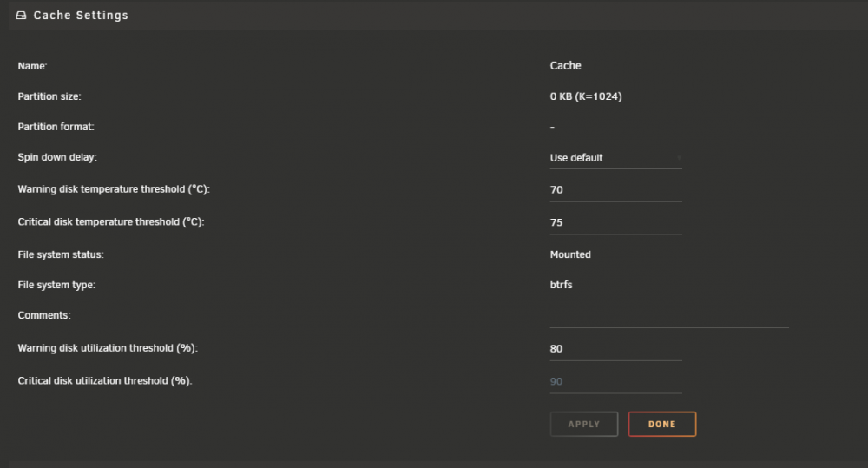Click the DONE button
This screenshot has height=468, width=868.
coord(662,425)
